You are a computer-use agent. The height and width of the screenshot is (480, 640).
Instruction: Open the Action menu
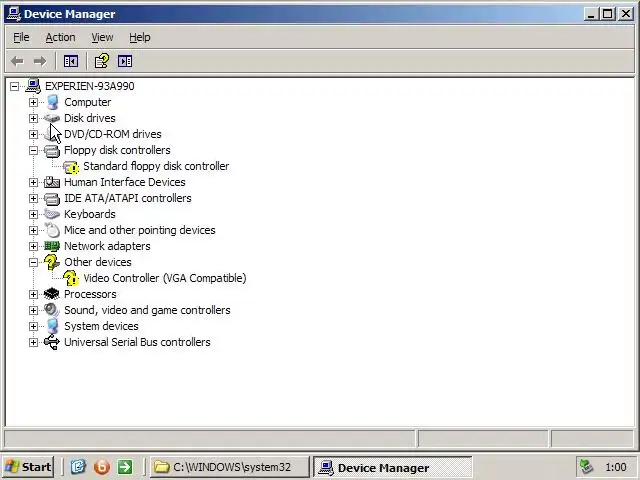coord(60,38)
